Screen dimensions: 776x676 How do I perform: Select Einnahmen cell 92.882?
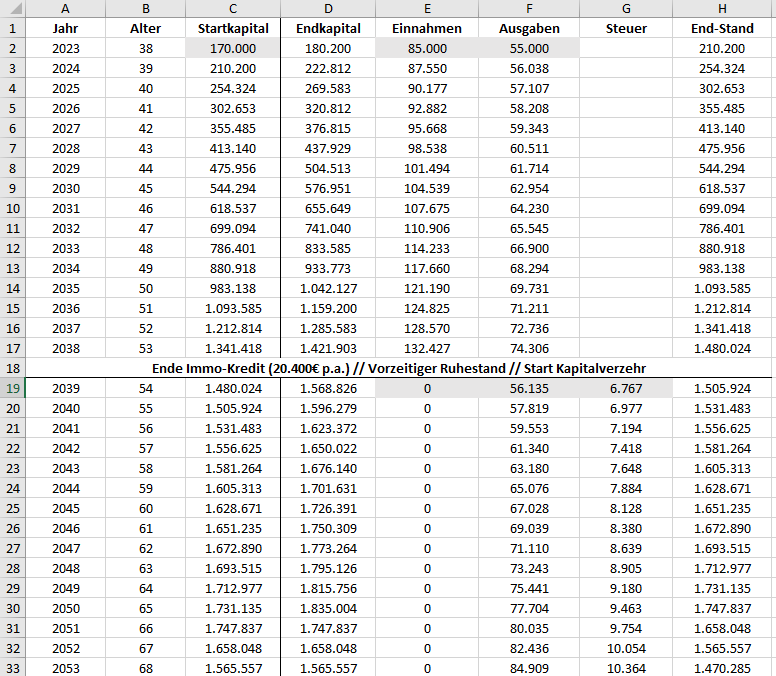tap(427, 108)
